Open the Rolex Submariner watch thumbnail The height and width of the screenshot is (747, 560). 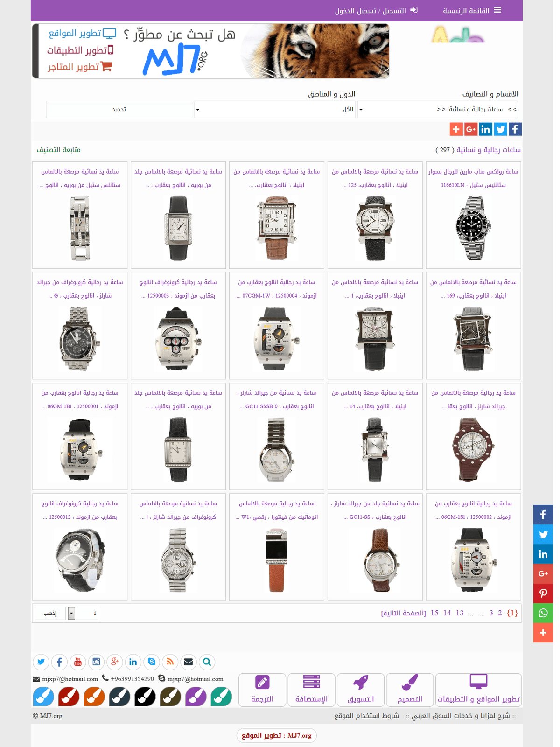pos(473,228)
